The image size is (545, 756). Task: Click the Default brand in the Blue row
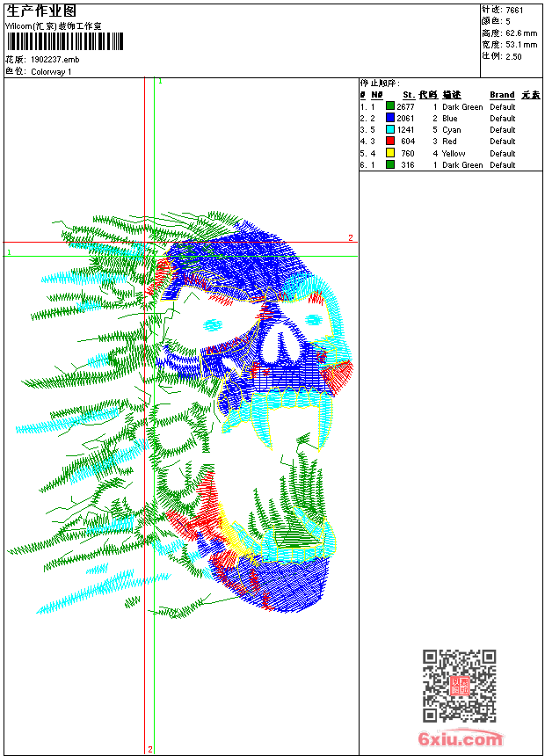coord(503,118)
